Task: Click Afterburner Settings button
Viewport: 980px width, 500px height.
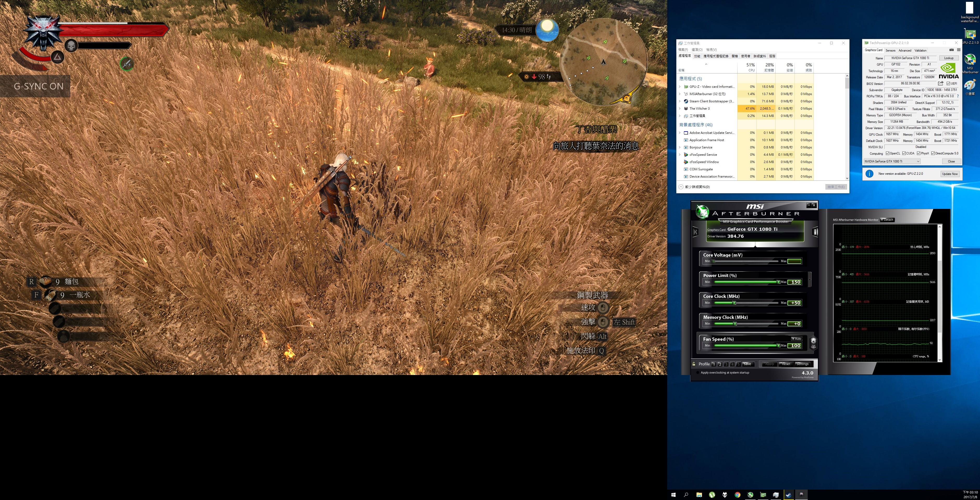Action: tap(802, 364)
